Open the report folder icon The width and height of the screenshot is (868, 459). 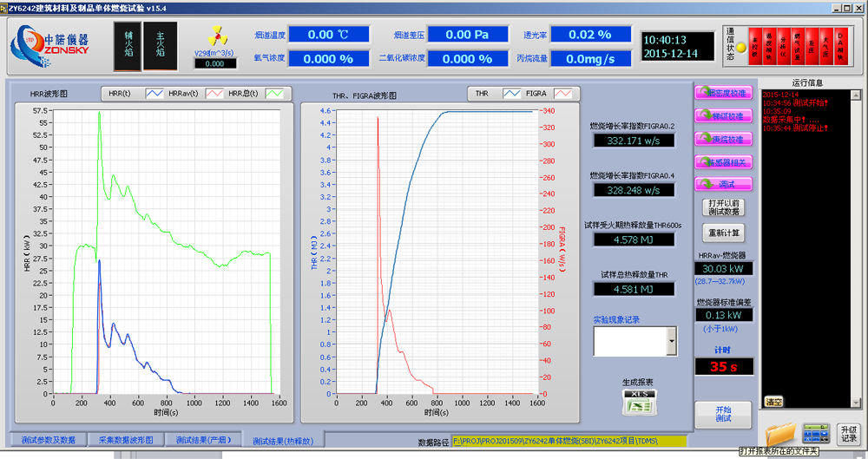point(780,434)
